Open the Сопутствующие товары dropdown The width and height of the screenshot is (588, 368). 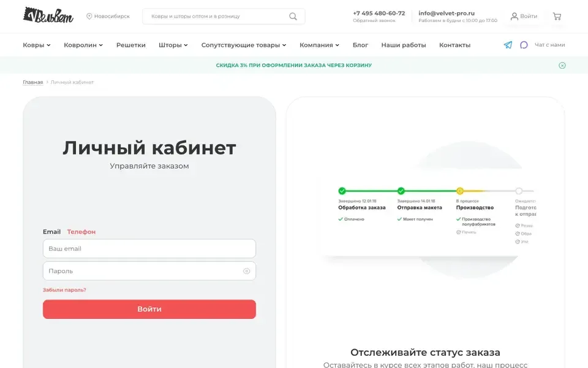point(244,45)
